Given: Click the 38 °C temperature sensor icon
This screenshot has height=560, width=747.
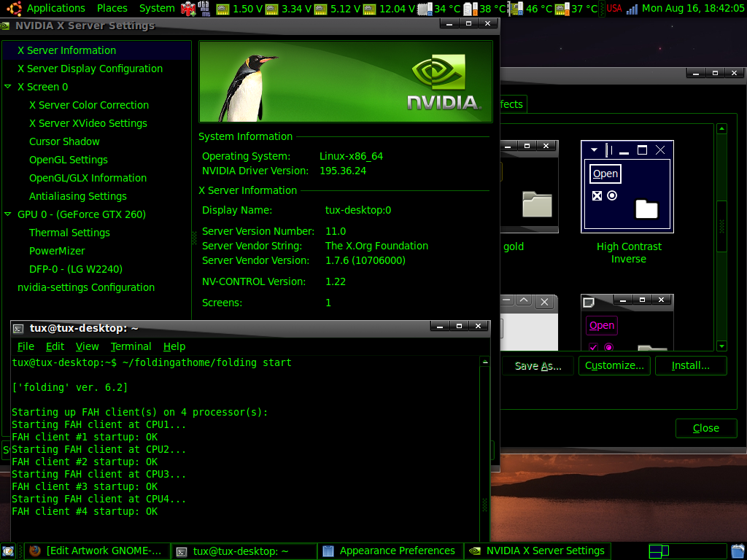Looking at the screenshot, I should tap(471, 9).
